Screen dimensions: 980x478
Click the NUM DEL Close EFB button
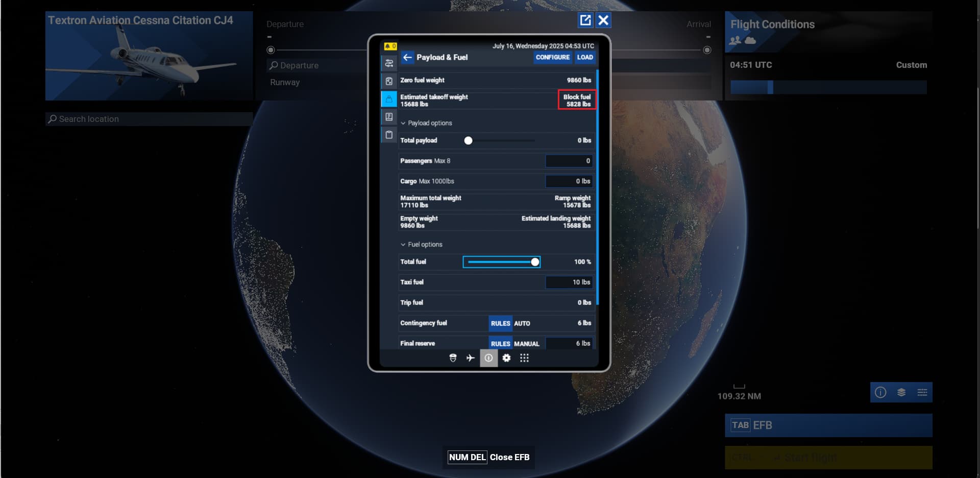tap(488, 457)
